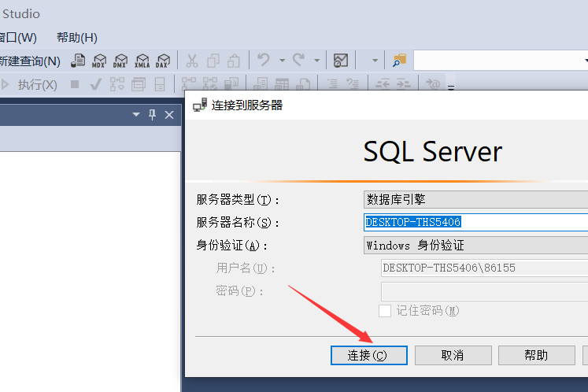Toggle the Include Live Query Statistics icon

point(210,84)
